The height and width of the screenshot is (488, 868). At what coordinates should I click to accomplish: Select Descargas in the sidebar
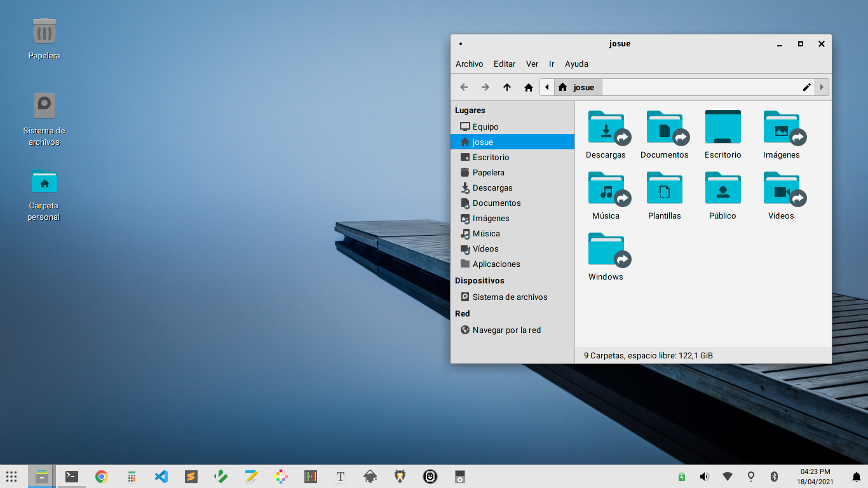[512, 188]
